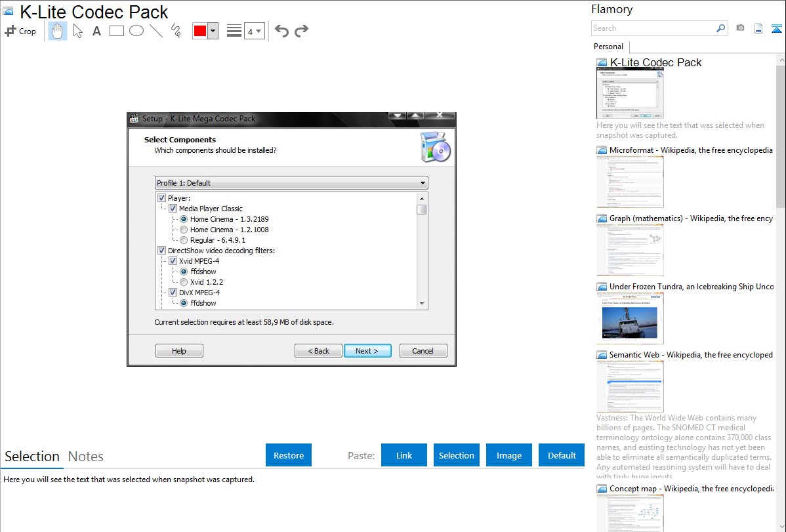This screenshot has width=786, height=532.
Task: Toggle the Player checkbox
Action: tap(161, 198)
